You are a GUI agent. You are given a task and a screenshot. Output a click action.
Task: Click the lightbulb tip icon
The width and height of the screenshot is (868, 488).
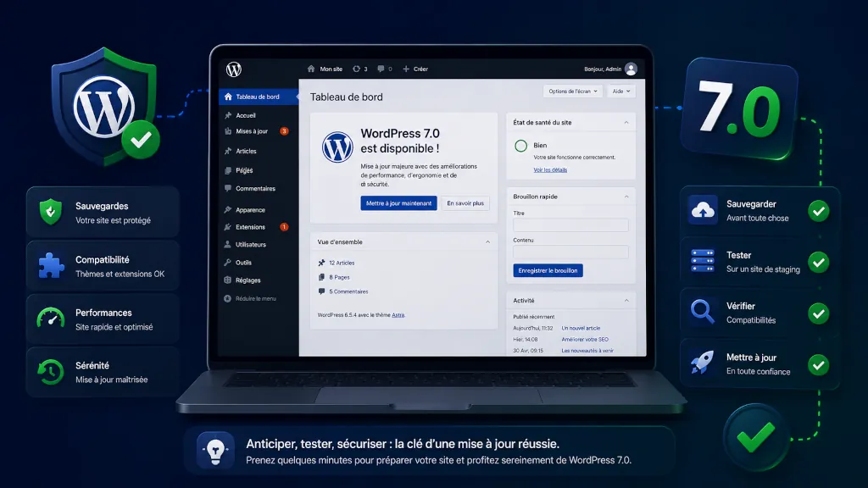215,451
